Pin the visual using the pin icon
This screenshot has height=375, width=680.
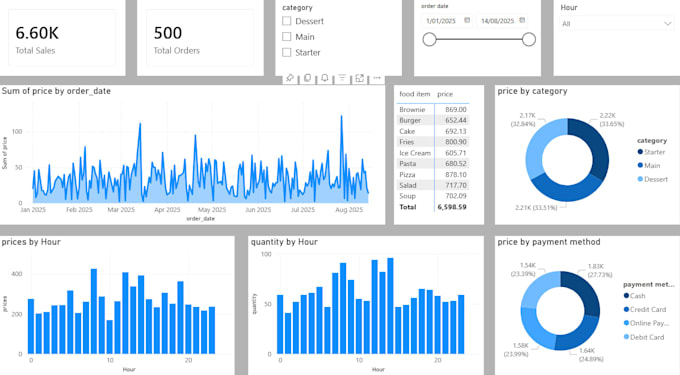290,78
